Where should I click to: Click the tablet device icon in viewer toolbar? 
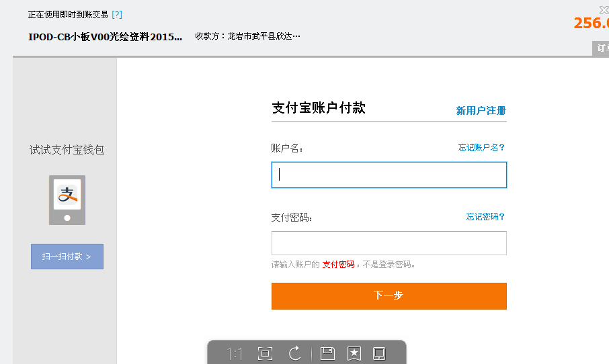[x=379, y=353]
